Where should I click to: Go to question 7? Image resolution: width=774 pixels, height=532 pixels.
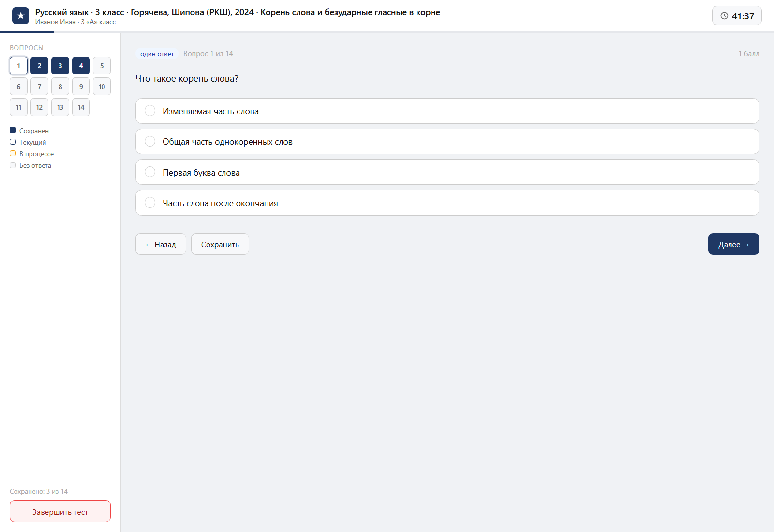(39, 87)
